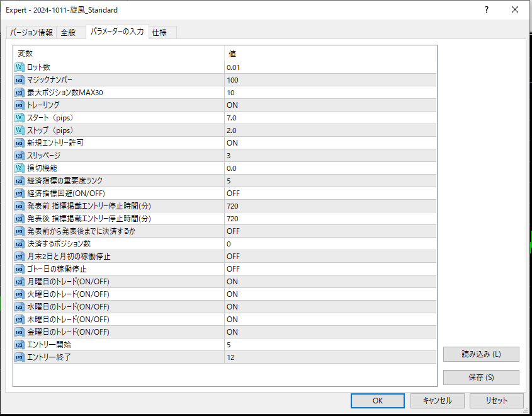Select the icon next to 損切機能
This screenshot has height=416, width=532.
(19, 168)
